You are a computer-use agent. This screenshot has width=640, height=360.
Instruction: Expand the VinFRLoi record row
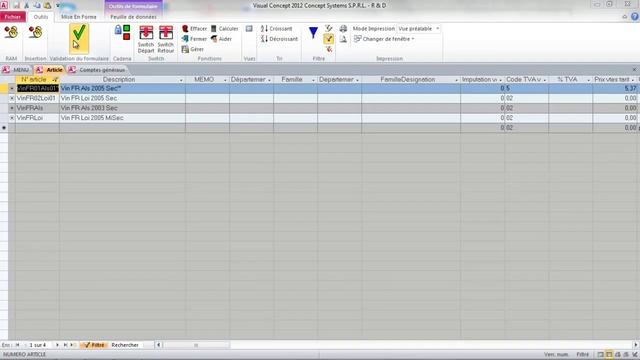(x=12, y=118)
